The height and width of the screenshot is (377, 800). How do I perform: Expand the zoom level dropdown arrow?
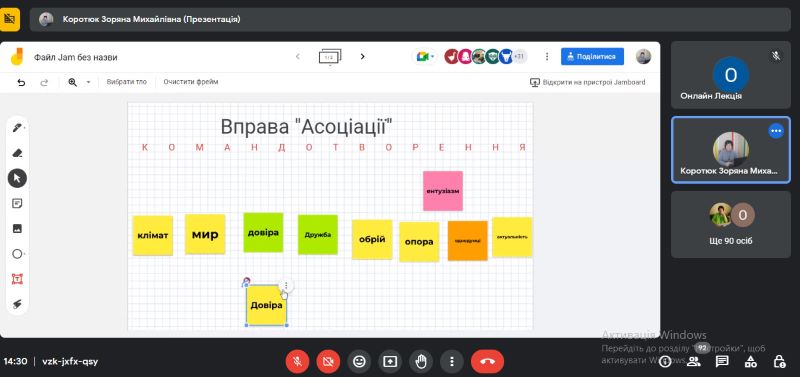tap(88, 82)
